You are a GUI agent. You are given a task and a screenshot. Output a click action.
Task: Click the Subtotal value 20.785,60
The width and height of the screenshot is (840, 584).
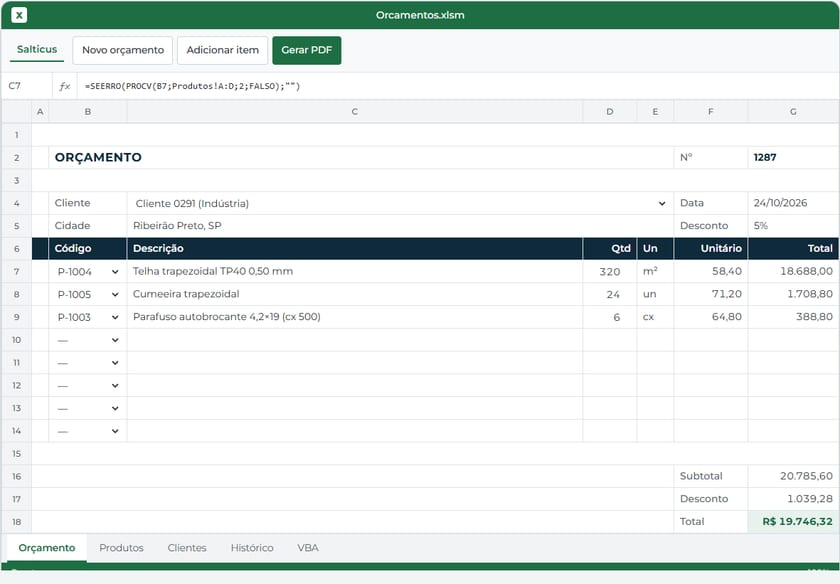click(793, 476)
